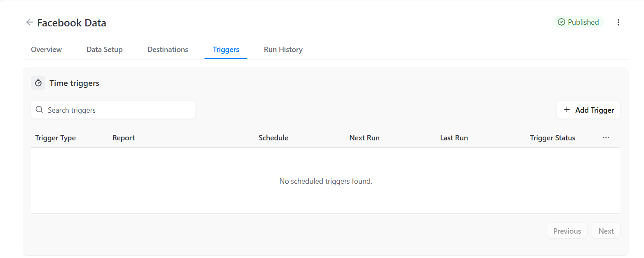Select the Destinations tab
The image size is (644, 258).
[168, 50]
